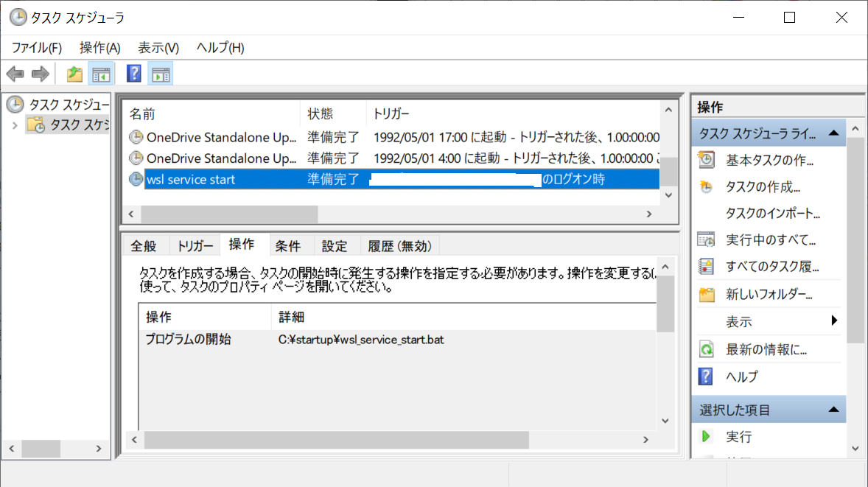Screen dimensions: 868x487
Task: Click タスクの作成 action link
Action: [763, 187]
